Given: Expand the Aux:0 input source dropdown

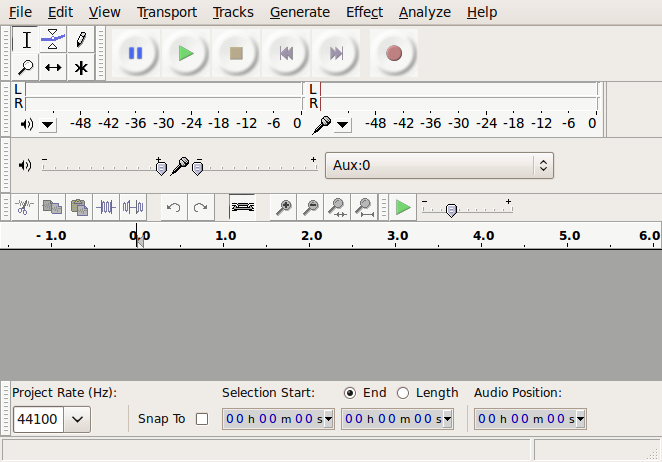Looking at the screenshot, I should (x=543, y=165).
